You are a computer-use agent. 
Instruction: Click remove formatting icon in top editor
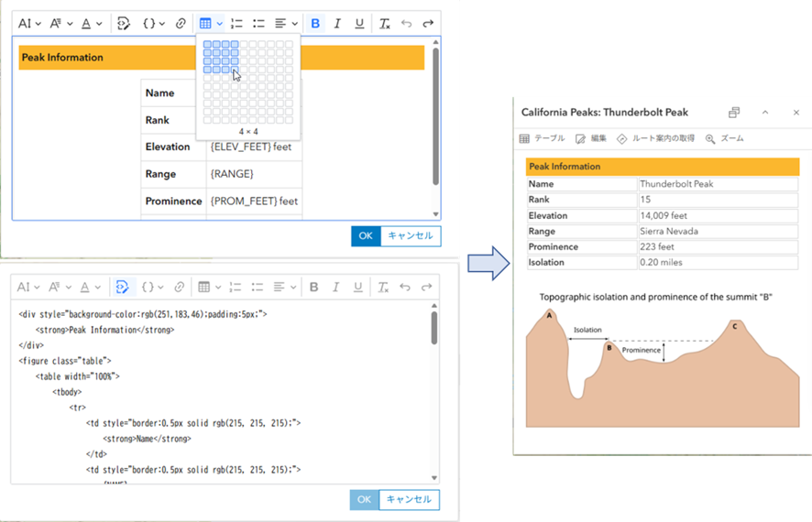click(384, 24)
